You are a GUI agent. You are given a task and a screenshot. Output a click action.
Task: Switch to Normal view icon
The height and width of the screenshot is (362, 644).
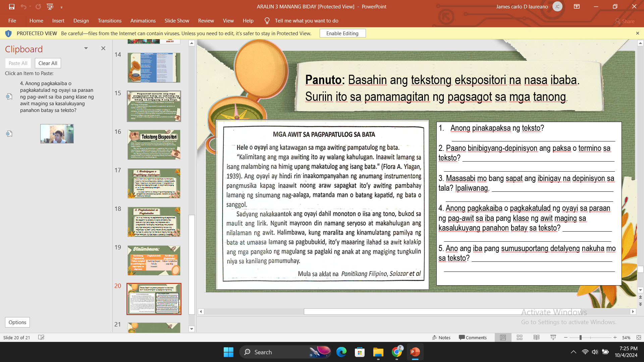503,337
